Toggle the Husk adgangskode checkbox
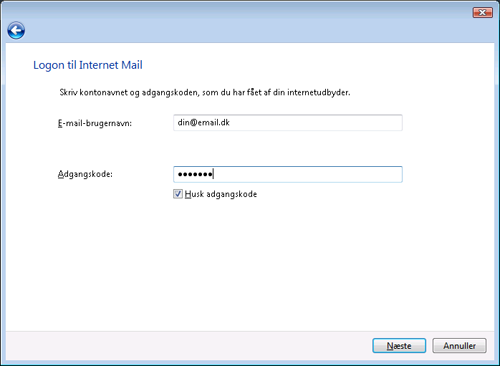 178,194
